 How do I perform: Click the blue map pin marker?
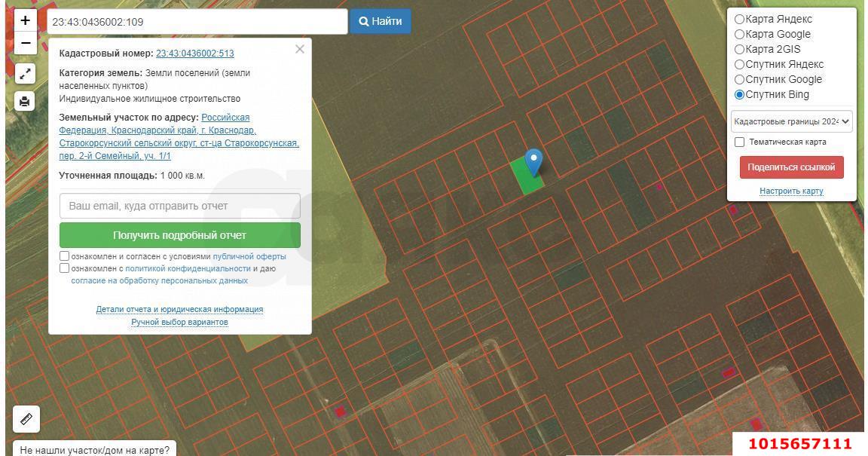533,161
